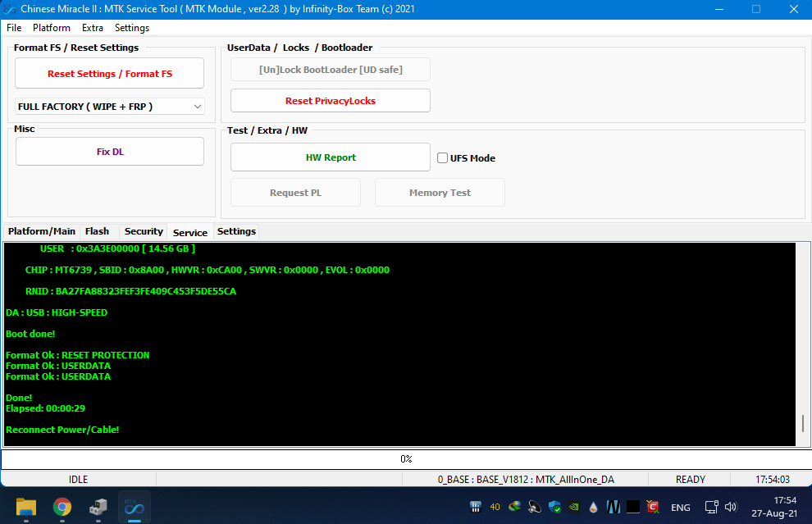Open Windows Security shield tray icon
The image size is (812, 524).
pyautogui.click(x=554, y=508)
